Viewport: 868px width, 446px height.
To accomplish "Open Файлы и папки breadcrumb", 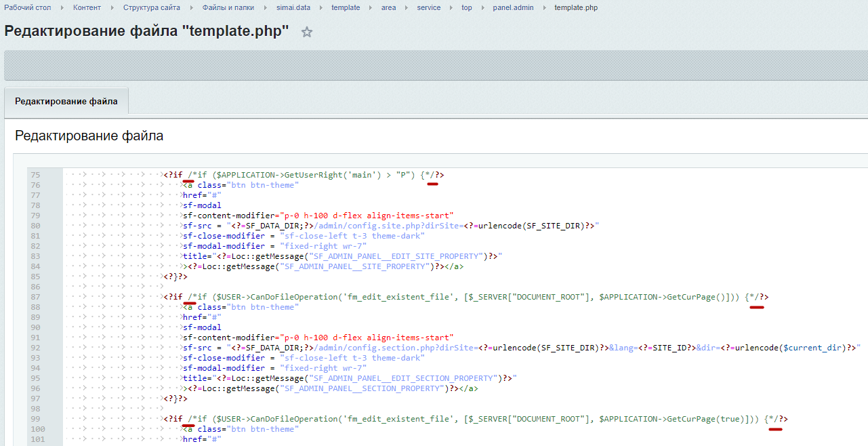I will pyautogui.click(x=228, y=7).
